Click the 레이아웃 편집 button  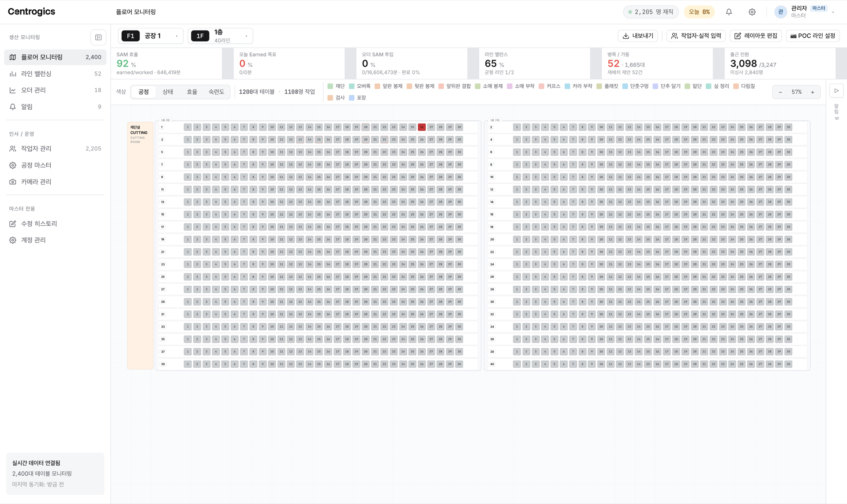click(x=756, y=36)
